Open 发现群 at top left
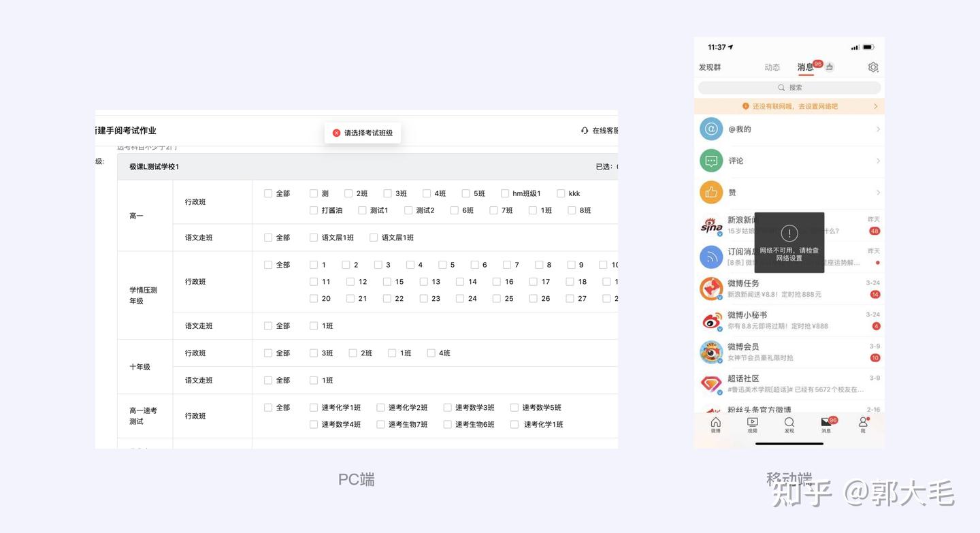 tap(710, 67)
